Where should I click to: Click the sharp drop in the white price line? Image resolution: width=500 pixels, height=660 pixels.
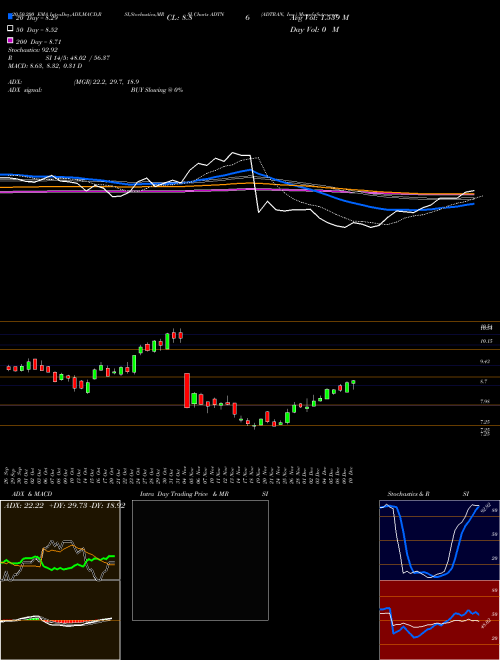pos(255,184)
